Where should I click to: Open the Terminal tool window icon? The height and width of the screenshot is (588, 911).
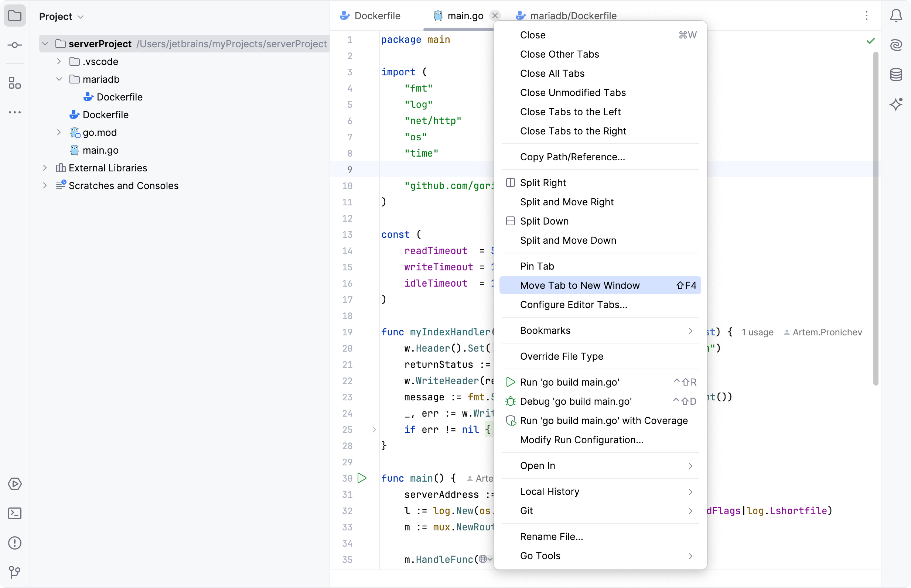coord(14,513)
